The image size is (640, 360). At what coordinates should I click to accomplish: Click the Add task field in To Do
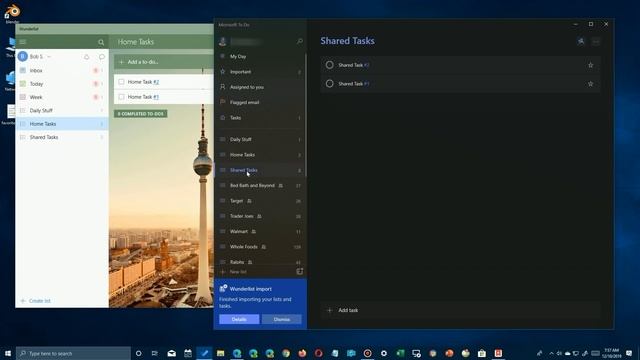tap(460, 310)
